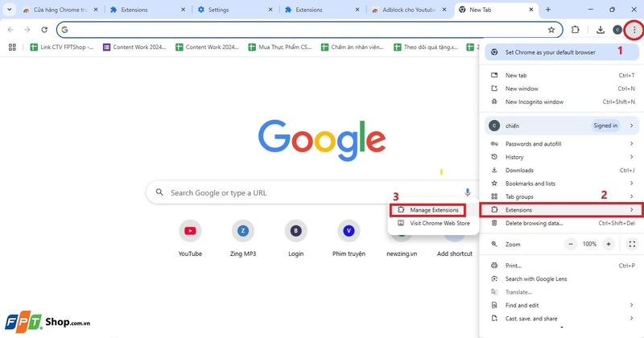Select New Incognito window menu item
Image resolution: width=644 pixels, height=338 pixels.
[562, 101]
